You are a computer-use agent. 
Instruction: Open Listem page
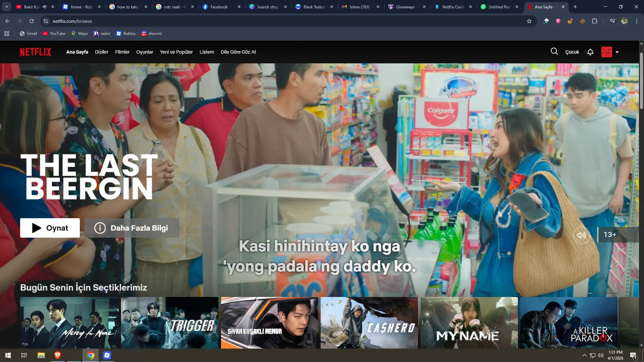(207, 52)
